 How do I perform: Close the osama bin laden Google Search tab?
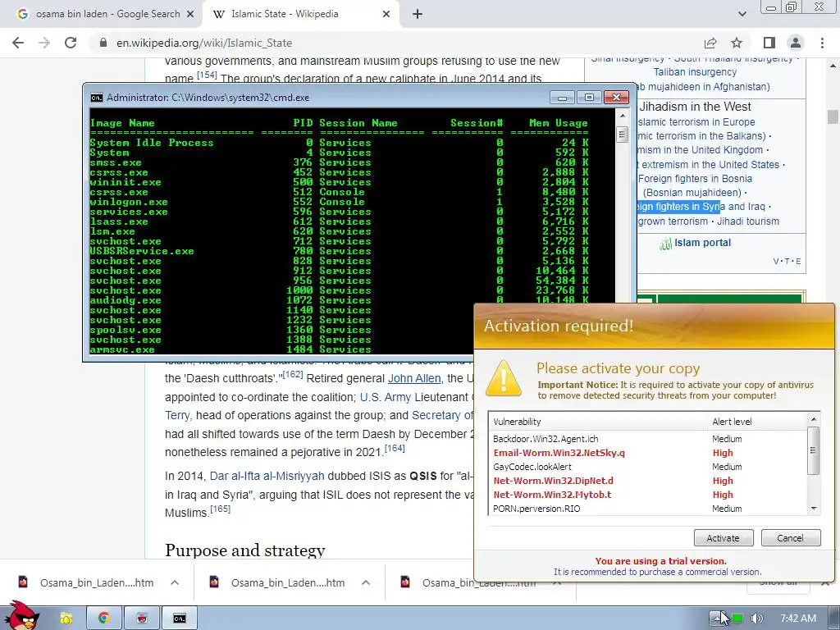pyautogui.click(x=189, y=15)
